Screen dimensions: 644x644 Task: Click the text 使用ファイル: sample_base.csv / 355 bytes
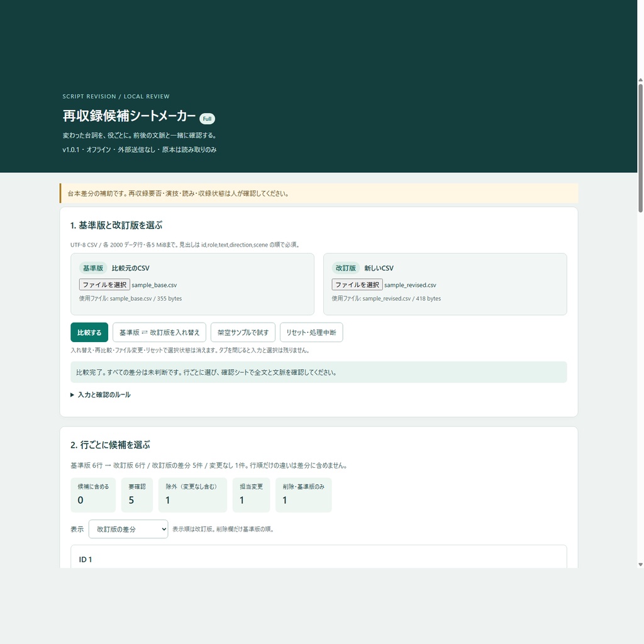tap(130, 299)
